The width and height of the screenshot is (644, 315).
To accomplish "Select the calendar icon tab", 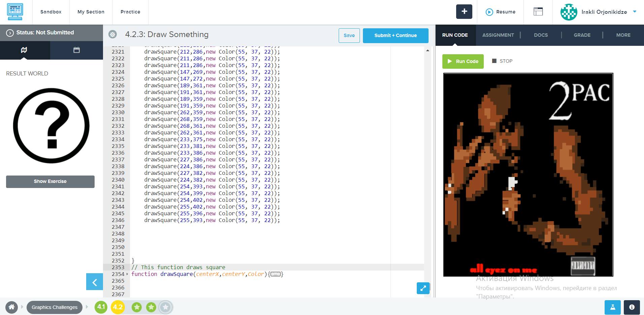I will click(x=77, y=50).
